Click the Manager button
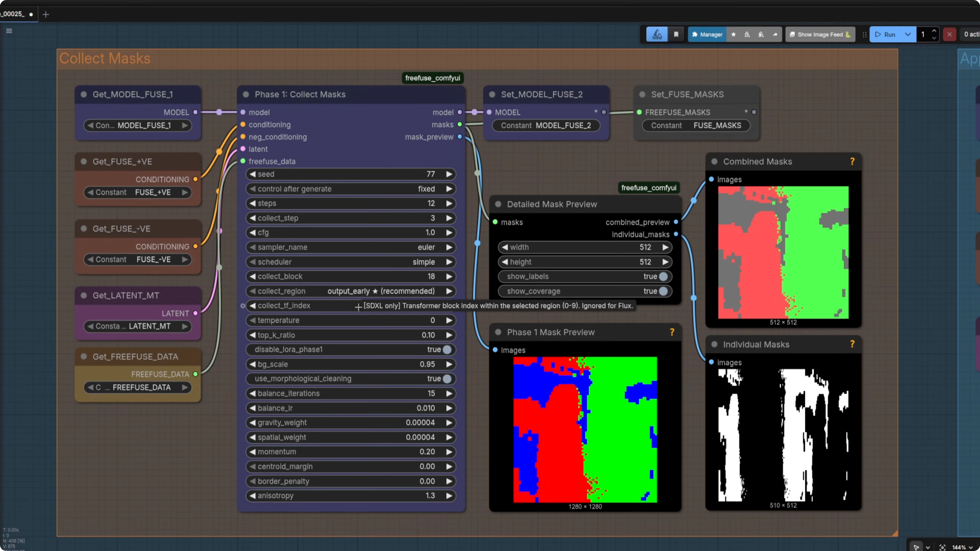 tap(707, 35)
